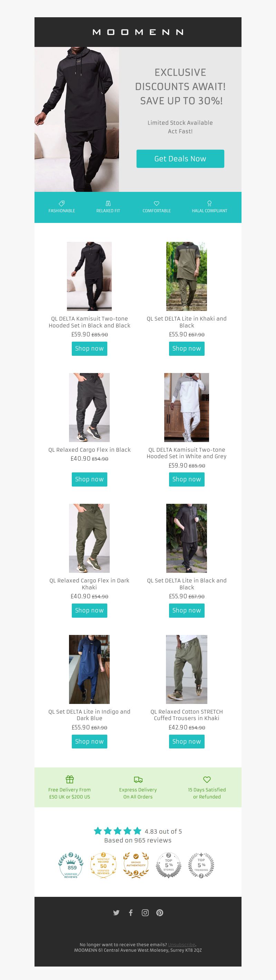Click the Bronze Authenticity badge

(136, 865)
